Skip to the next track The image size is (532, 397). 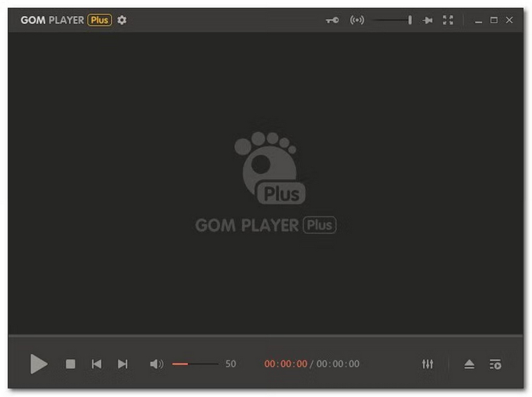pos(122,364)
